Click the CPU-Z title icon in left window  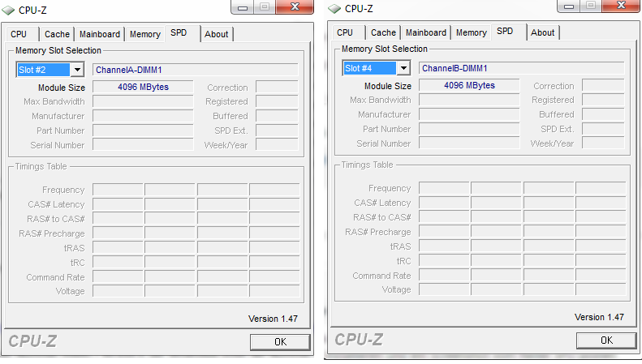pyautogui.click(x=8, y=11)
